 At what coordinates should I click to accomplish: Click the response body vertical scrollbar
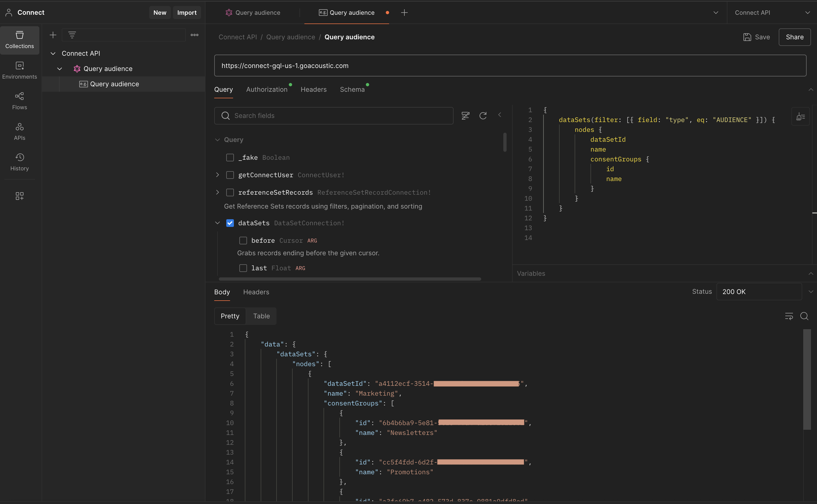click(x=807, y=379)
